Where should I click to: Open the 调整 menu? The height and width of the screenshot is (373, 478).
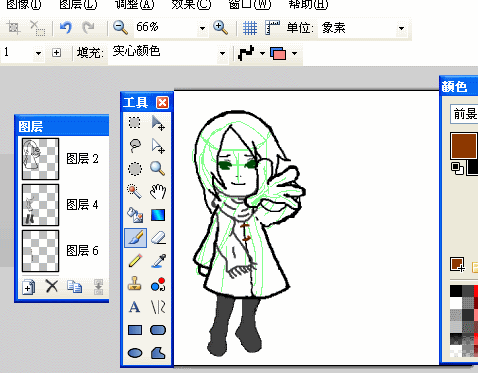coord(134,4)
